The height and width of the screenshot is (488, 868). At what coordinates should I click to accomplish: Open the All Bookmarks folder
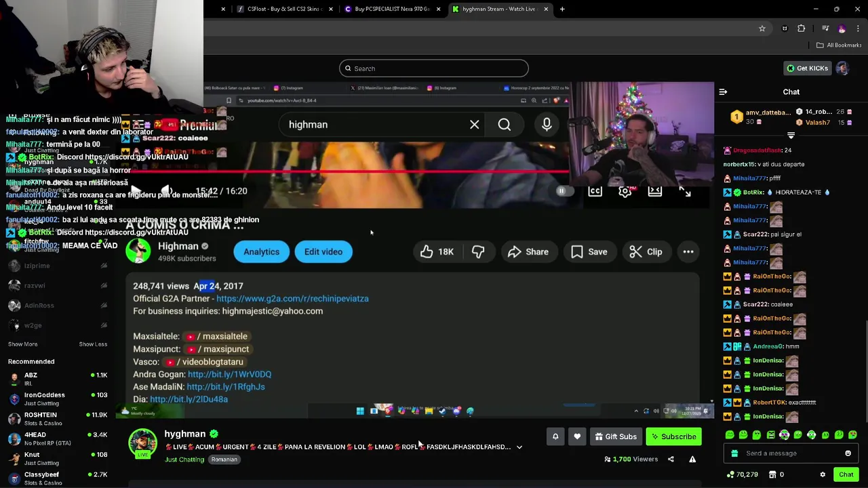[839, 45]
